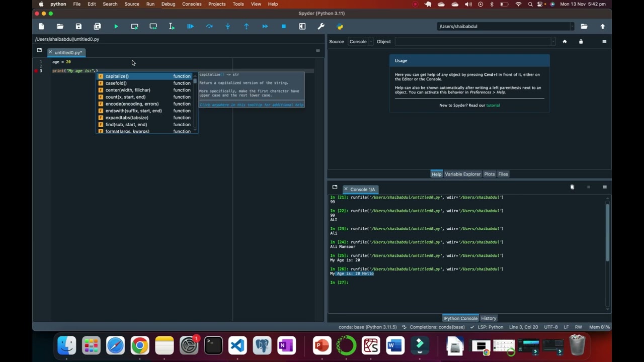Open the Help Source dropdown set to Console
644x362 pixels.
[x=361, y=42]
